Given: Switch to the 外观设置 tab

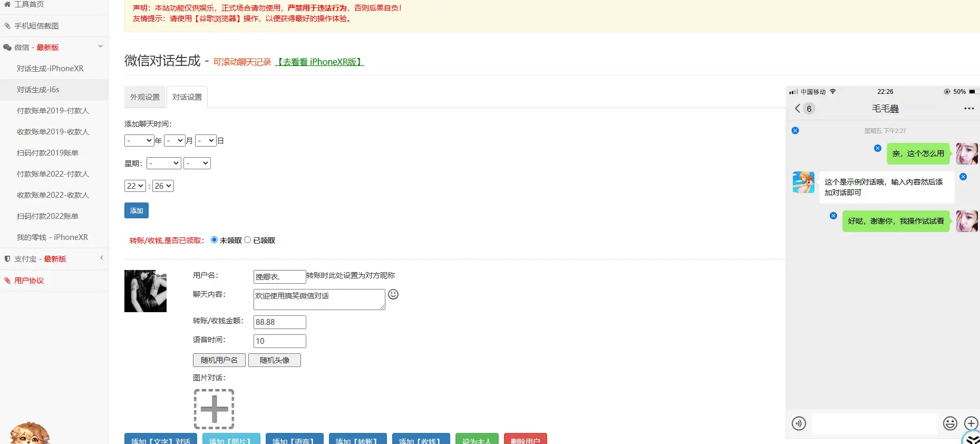Looking at the screenshot, I should 145,97.
